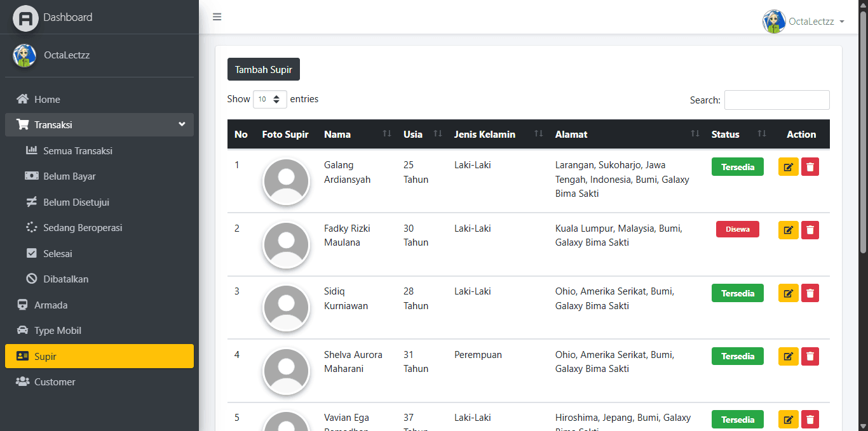The width and height of the screenshot is (868, 431).
Task: Delete Galang Ardiansyah's row
Action: (810, 167)
